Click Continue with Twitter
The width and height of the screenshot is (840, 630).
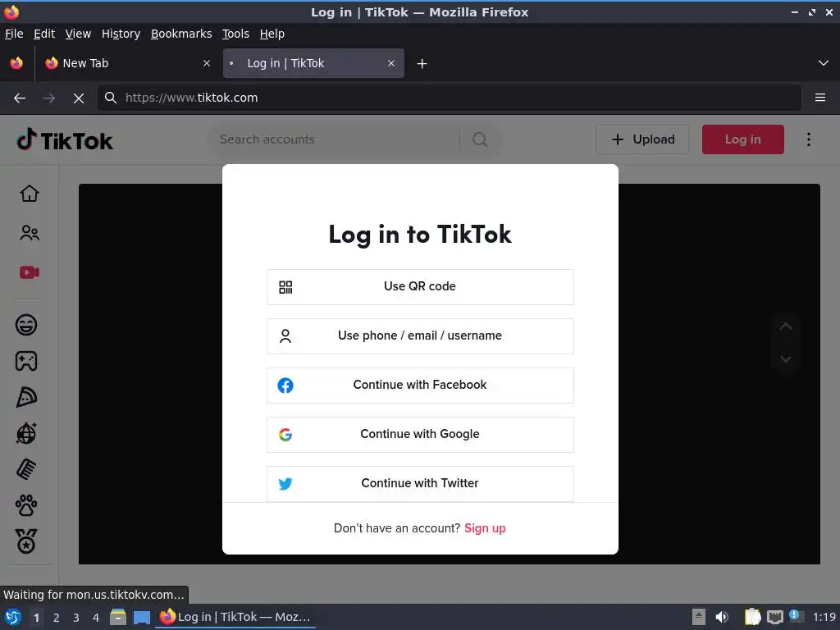click(420, 484)
